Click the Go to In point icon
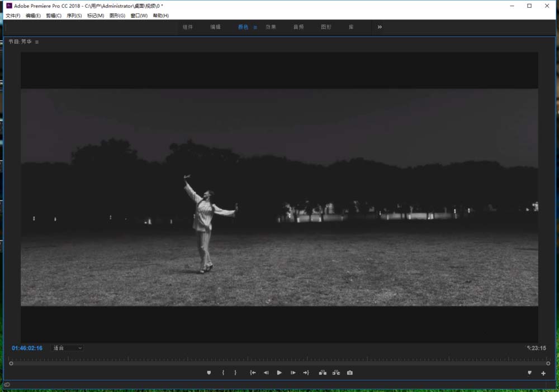The image size is (559, 392). coord(253,372)
